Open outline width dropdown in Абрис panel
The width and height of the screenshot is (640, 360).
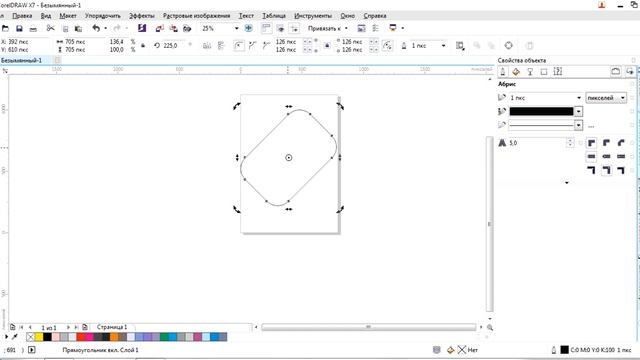(x=579, y=98)
